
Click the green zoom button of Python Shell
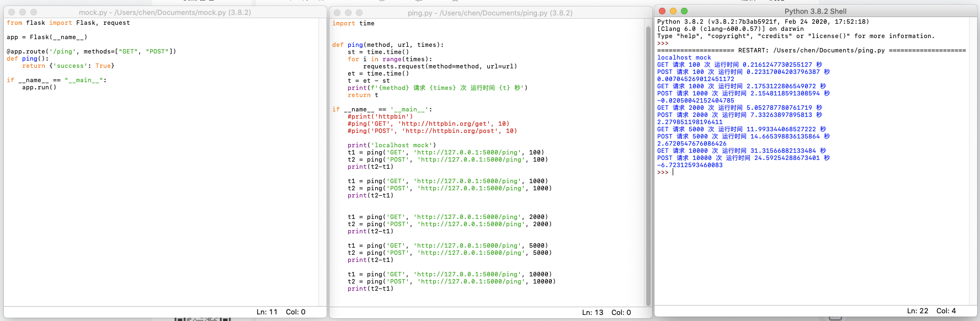coord(684,11)
